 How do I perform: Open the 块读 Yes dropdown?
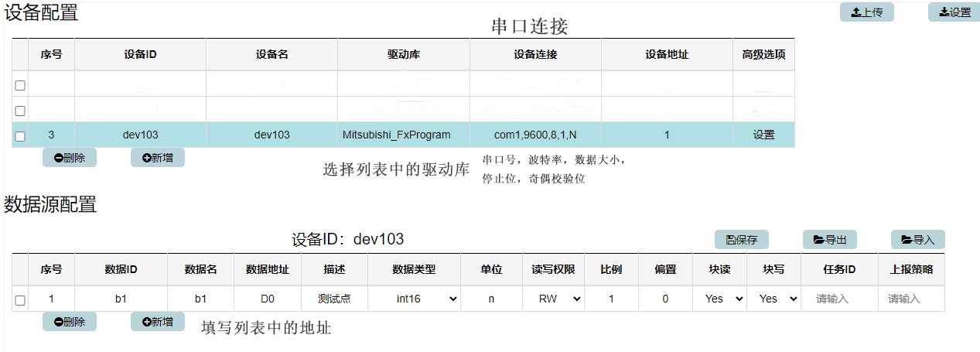tap(719, 299)
